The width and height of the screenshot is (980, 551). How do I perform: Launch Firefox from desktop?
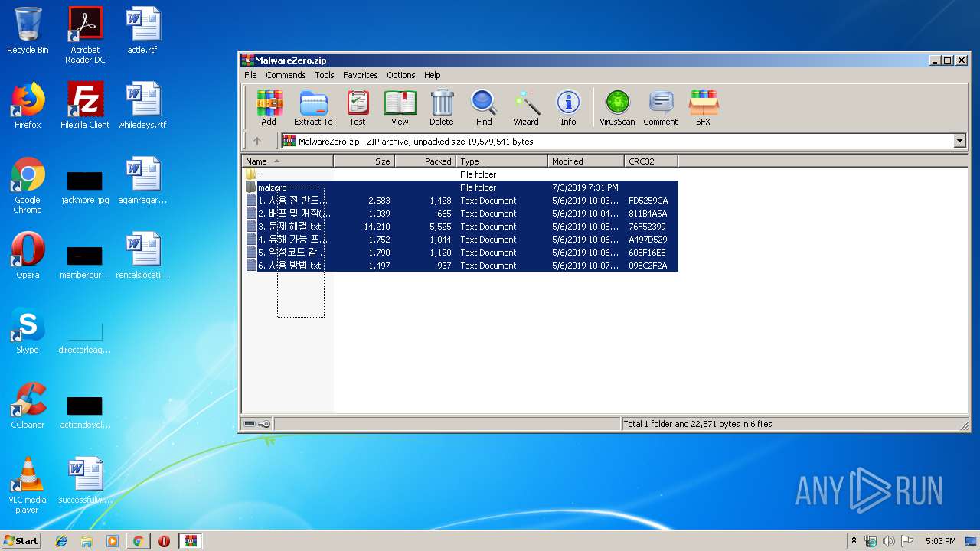(x=28, y=105)
